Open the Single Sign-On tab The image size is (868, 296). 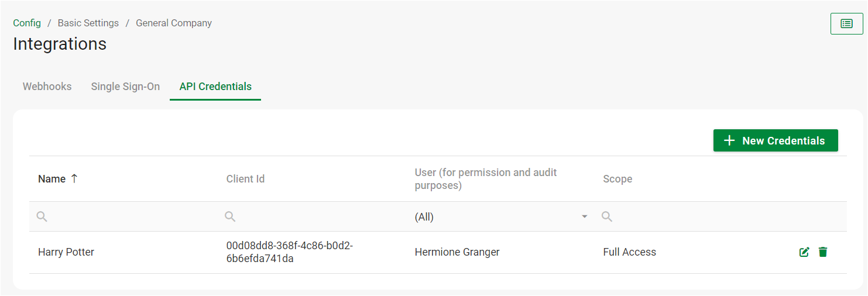click(x=125, y=87)
